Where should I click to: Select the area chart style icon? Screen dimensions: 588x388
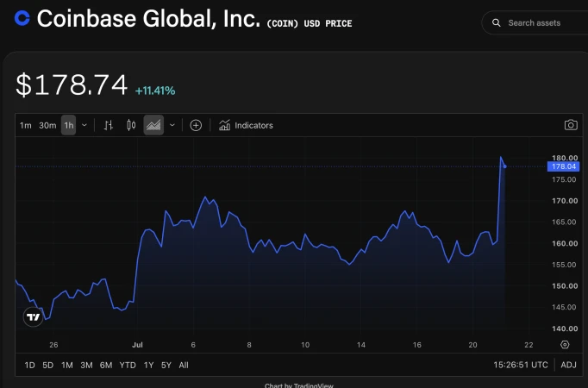tap(153, 125)
